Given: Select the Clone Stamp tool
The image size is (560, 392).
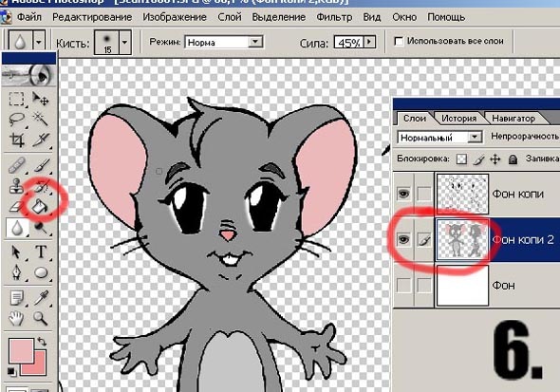Looking at the screenshot, I should (16, 186).
